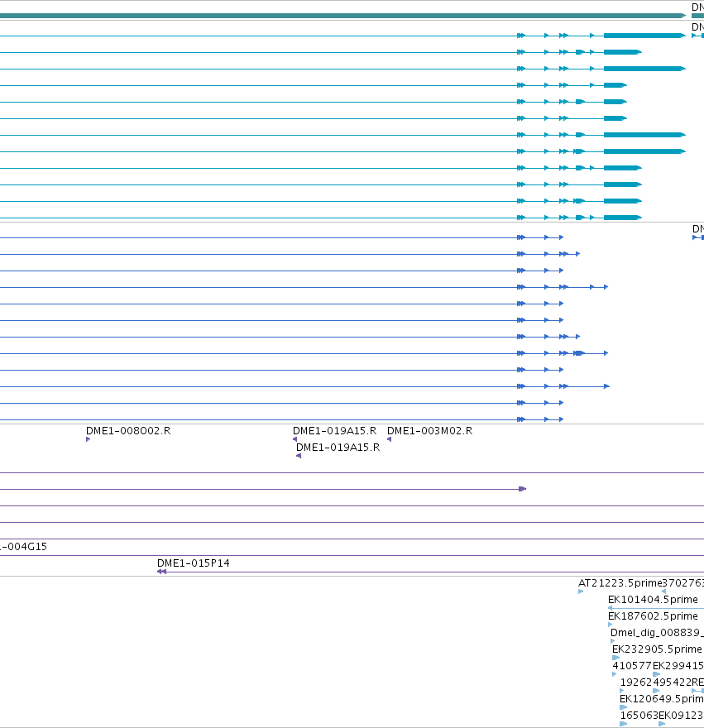Select the block glyph under EK299415

pos(656,674)
